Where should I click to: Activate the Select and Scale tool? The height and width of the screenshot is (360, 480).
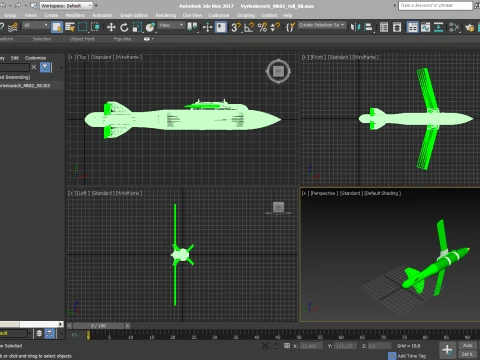click(137, 27)
